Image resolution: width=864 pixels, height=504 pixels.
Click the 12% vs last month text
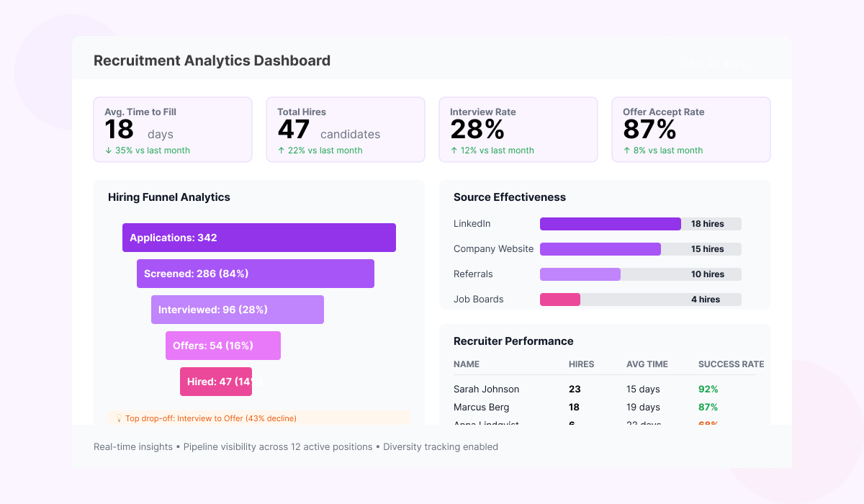497,150
